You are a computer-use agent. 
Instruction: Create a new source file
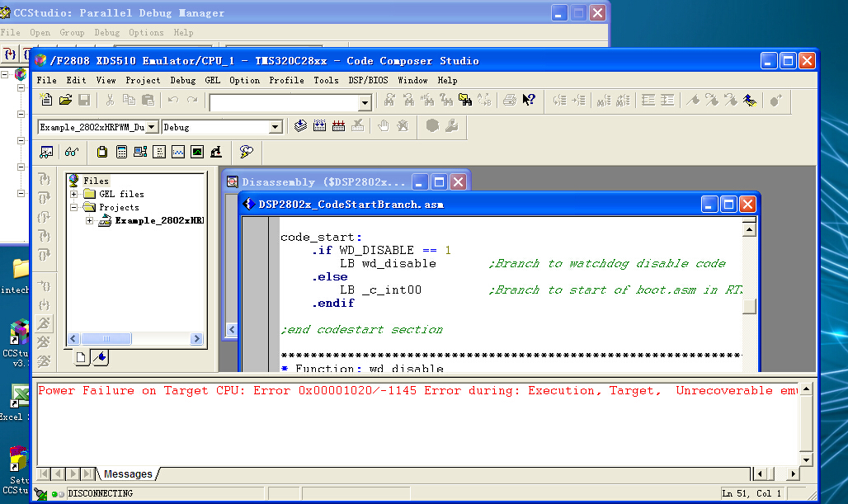(x=46, y=100)
